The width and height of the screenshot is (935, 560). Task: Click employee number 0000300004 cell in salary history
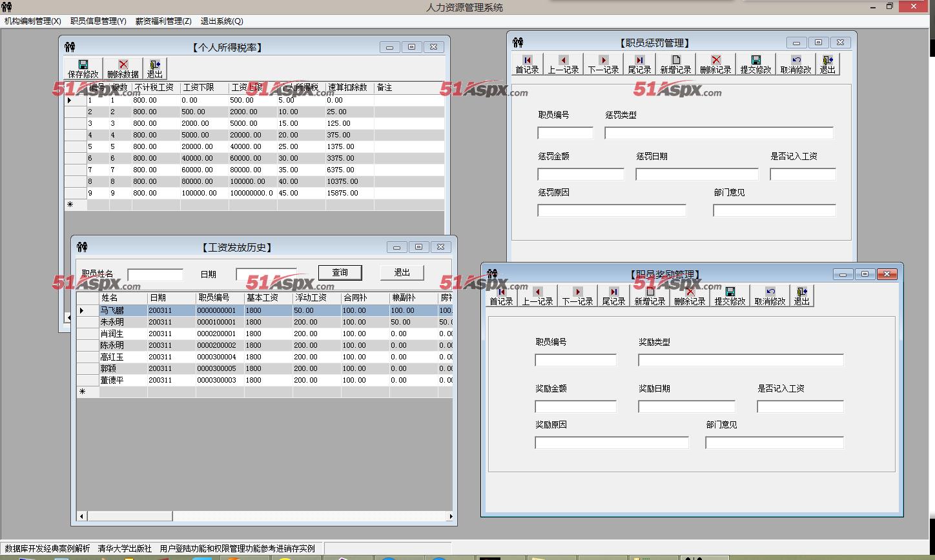point(220,357)
